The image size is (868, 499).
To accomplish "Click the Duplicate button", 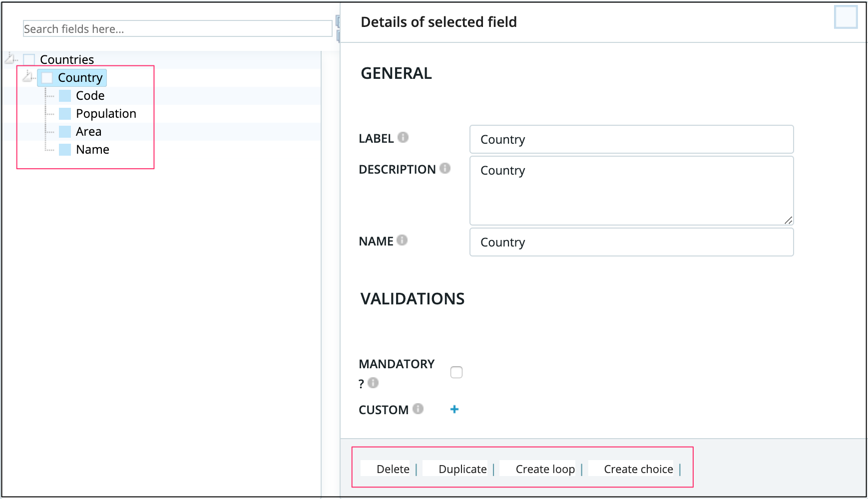I will point(454,469).
